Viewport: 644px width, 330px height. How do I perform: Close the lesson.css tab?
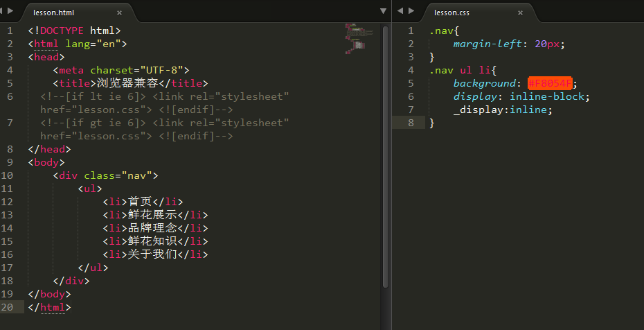(x=520, y=12)
